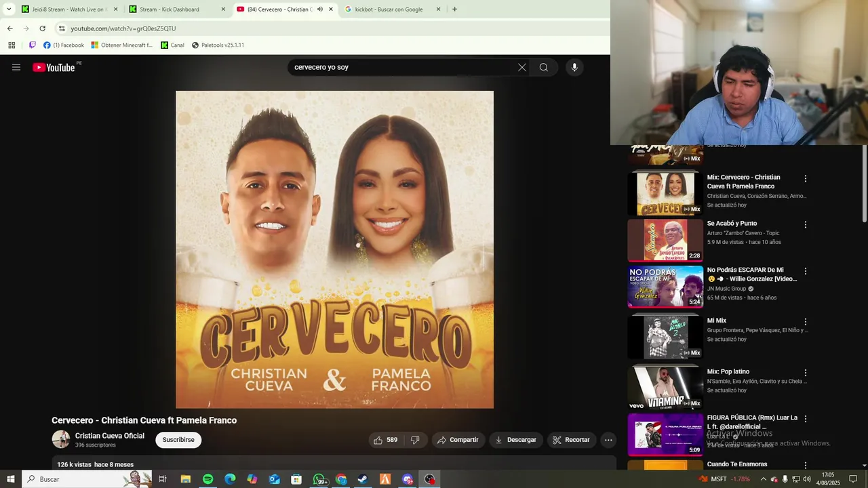868x488 pixels.
Task: Show hidden system tray icons
Action: (x=764, y=479)
